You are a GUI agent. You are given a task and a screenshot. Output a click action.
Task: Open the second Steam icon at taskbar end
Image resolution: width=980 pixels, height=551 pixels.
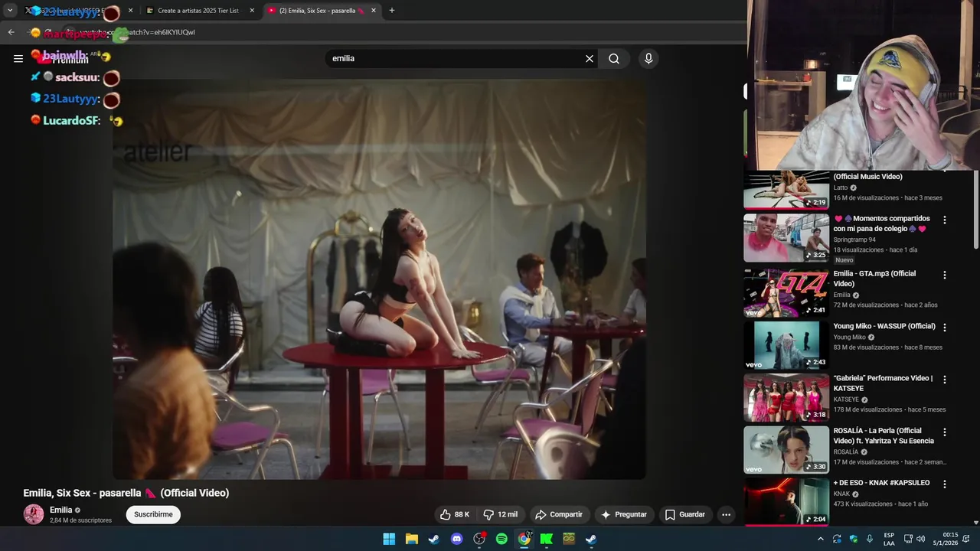pyautogui.click(x=591, y=539)
